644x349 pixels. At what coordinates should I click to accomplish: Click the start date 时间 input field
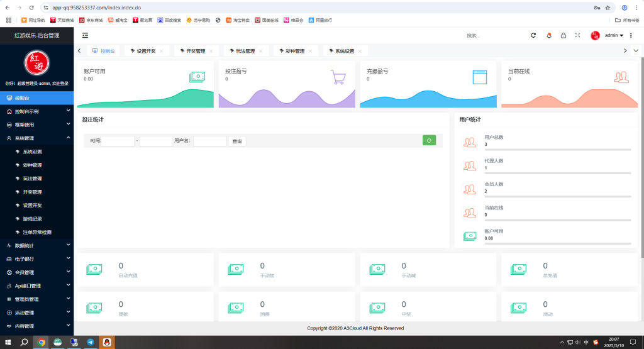point(118,141)
